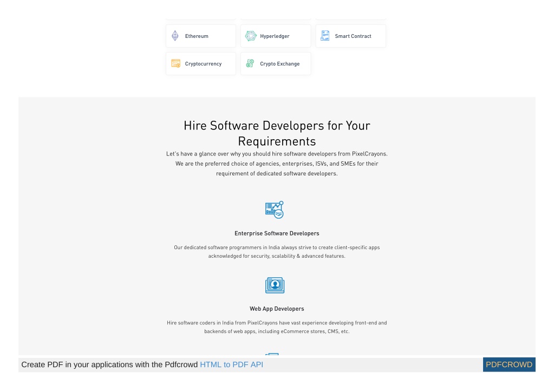Screen dimensions: 554x392
Task: Click the Crypto Exchange coins icon
Action: (x=250, y=63)
